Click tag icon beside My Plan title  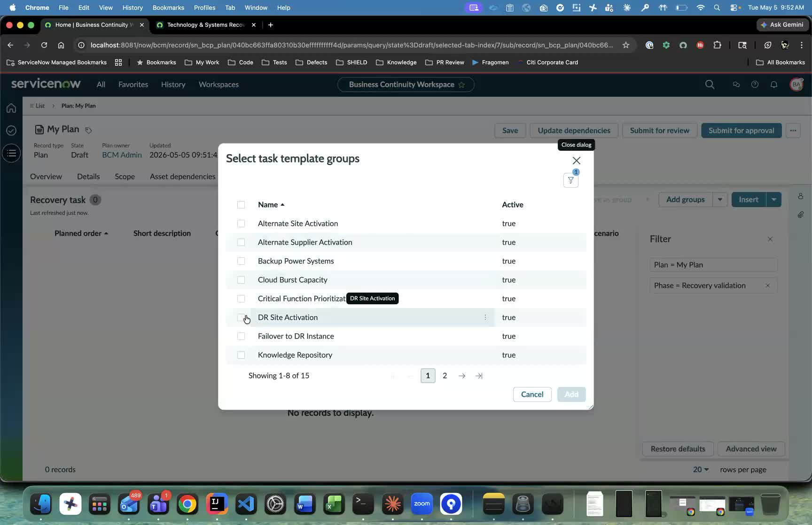click(x=88, y=130)
